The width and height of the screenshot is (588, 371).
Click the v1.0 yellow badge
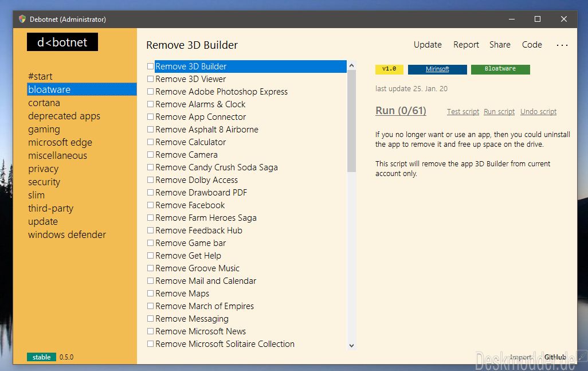pos(389,69)
